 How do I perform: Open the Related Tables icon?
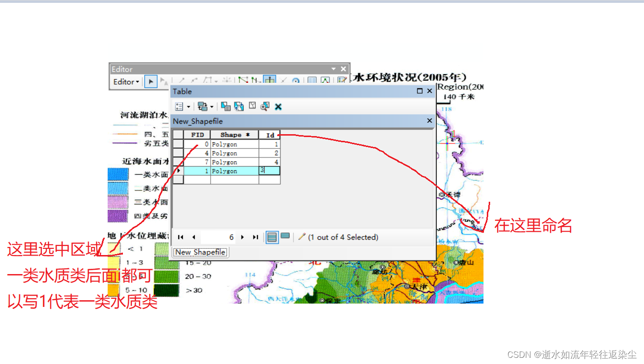[202, 107]
